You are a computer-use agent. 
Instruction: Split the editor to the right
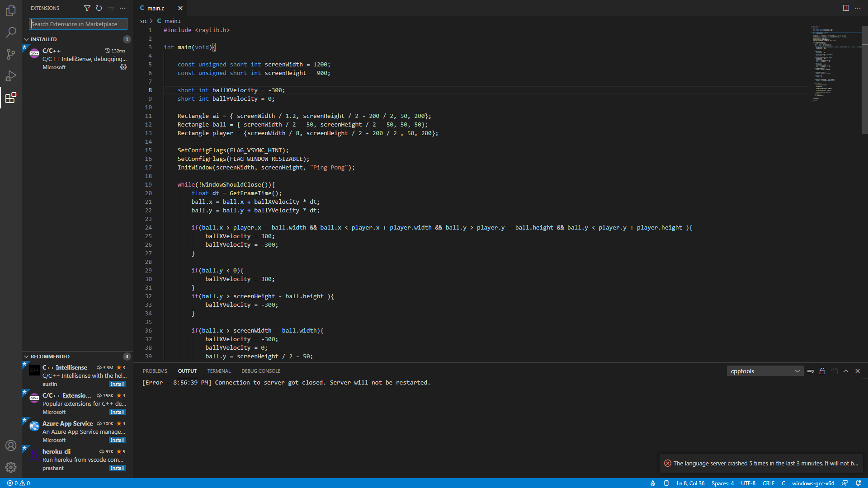(x=846, y=8)
